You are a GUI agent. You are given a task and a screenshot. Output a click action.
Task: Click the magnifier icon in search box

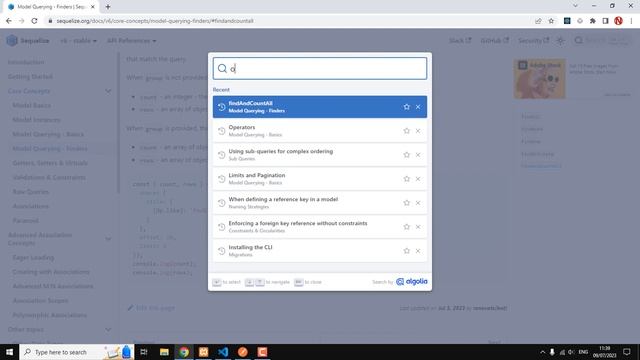pyautogui.click(x=222, y=69)
